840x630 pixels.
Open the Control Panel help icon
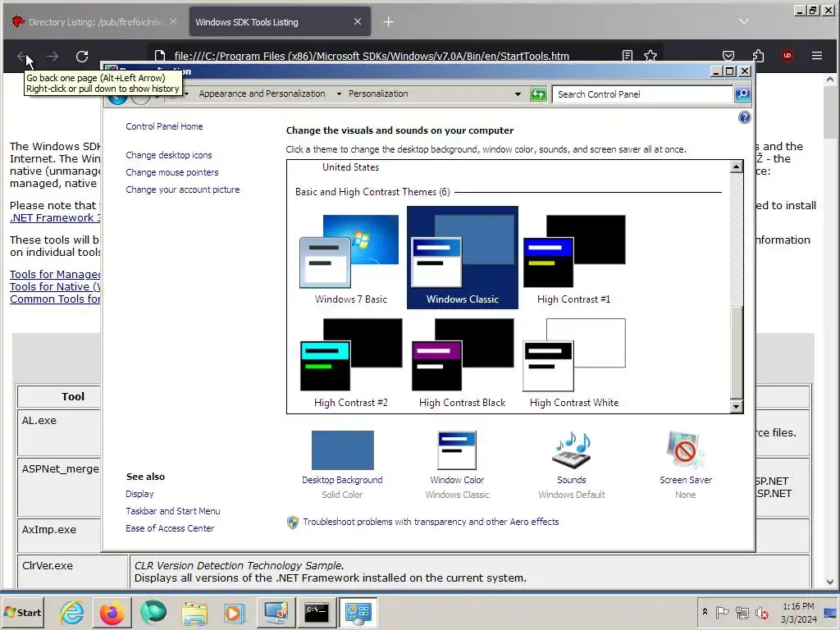[x=744, y=118]
